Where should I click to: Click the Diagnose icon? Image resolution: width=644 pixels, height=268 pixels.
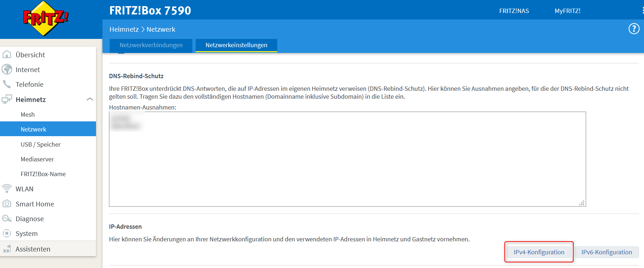(7, 219)
